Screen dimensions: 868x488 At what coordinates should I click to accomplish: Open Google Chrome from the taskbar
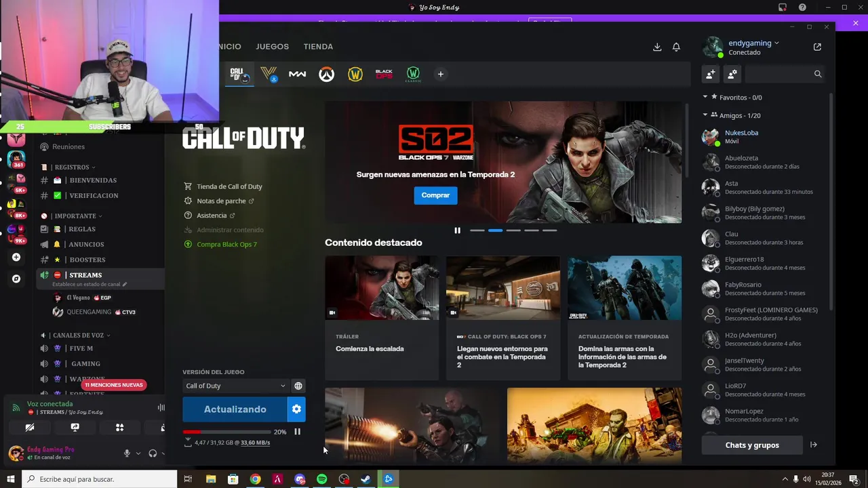(255, 479)
